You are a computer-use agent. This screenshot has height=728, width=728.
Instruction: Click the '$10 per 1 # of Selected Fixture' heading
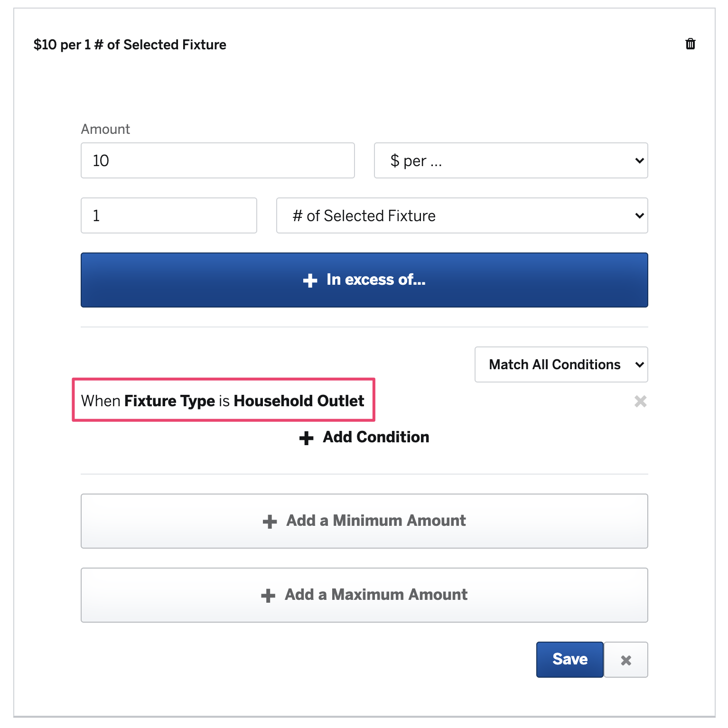click(130, 45)
